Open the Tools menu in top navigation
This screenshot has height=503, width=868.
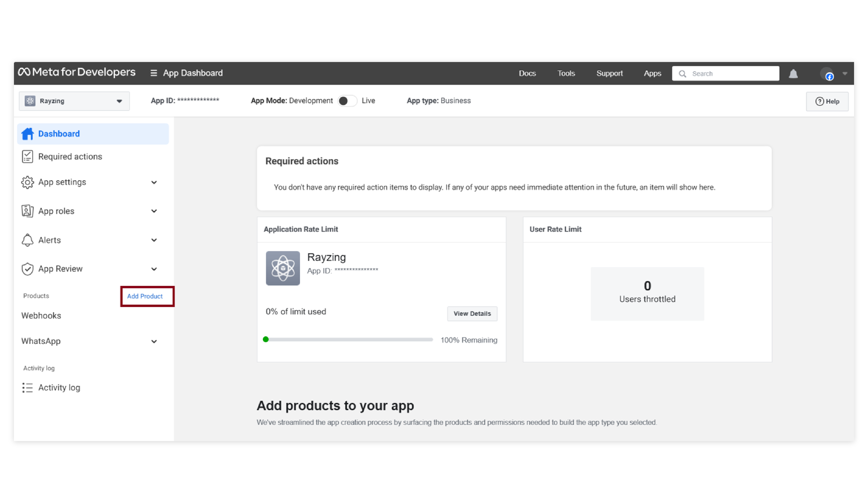point(566,73)
